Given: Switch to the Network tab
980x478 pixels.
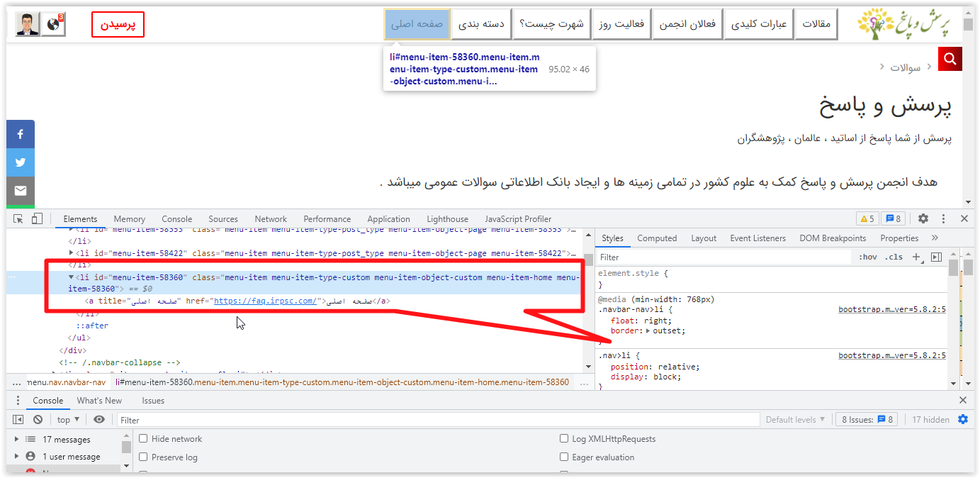Looking at the screenshot, I should tap(271, 219).
